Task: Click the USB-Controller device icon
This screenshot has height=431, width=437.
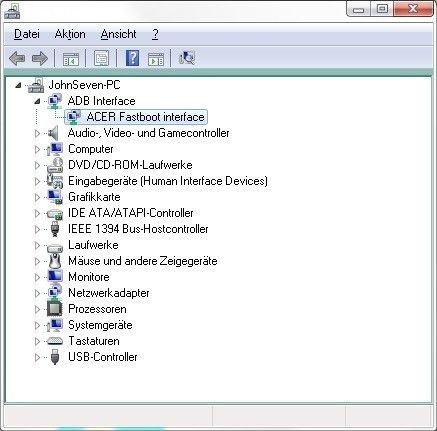Action: [55, 357]
